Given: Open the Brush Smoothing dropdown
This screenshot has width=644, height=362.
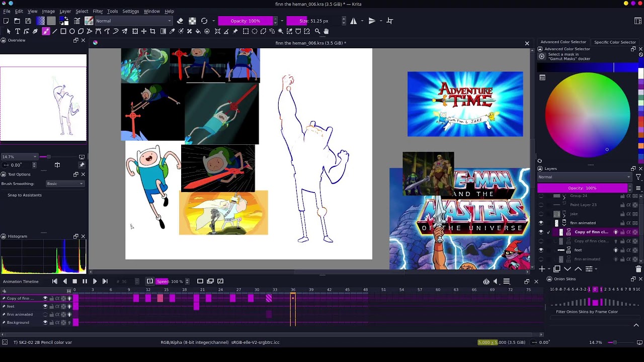Looking at the screenshot, I should (65, 184).
